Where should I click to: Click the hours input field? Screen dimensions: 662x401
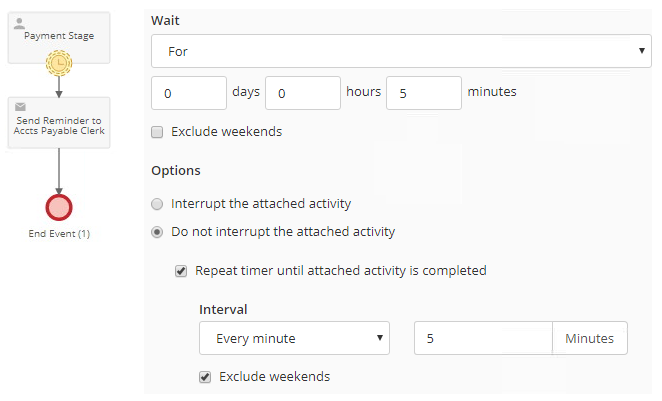tap(303, 93)
